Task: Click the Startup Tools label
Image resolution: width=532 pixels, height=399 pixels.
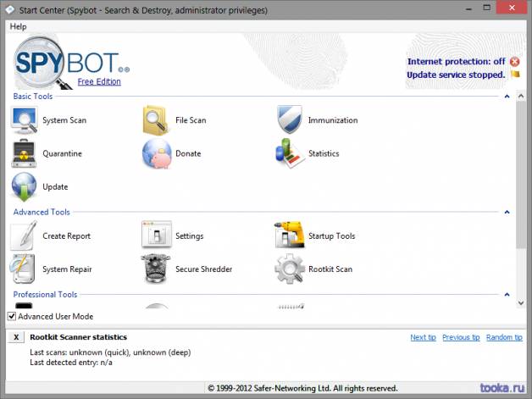Action: 331,236
